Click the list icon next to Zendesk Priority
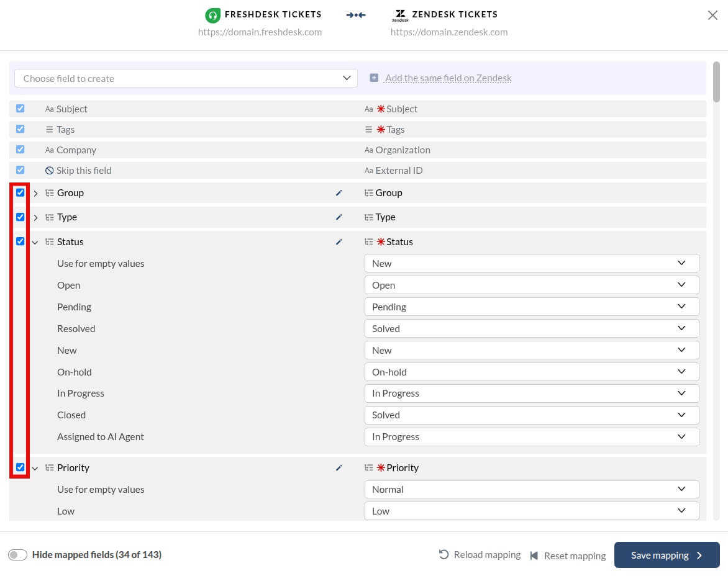 [368, 468]
